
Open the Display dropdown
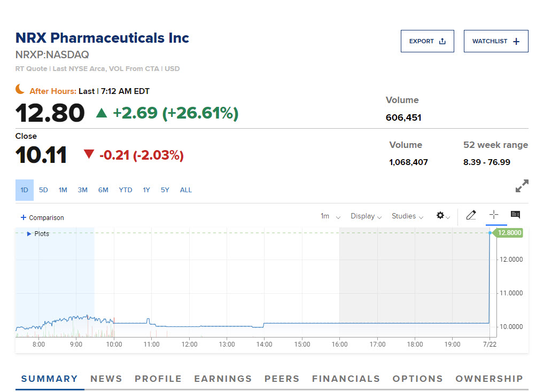(x=366, y=216)
